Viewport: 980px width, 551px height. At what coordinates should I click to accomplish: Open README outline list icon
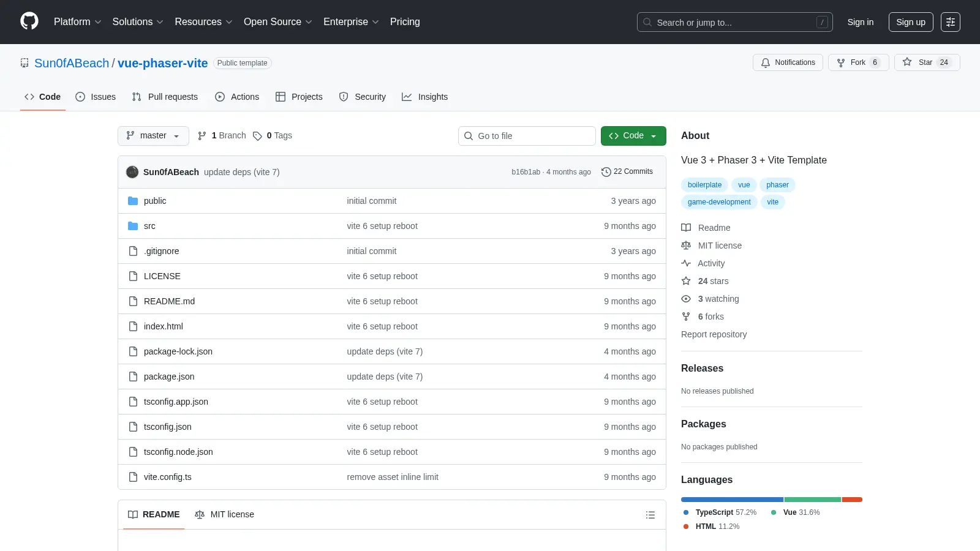650,515
